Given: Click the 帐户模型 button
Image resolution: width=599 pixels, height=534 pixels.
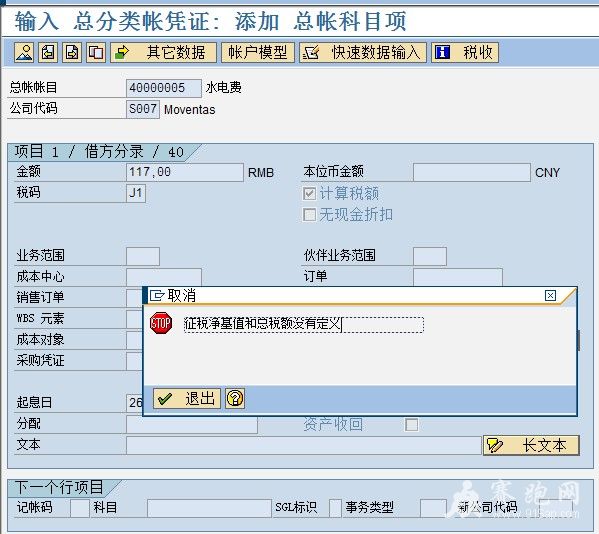Looking at the screenshot, I should pyautogui.click(x=258, y=52).
